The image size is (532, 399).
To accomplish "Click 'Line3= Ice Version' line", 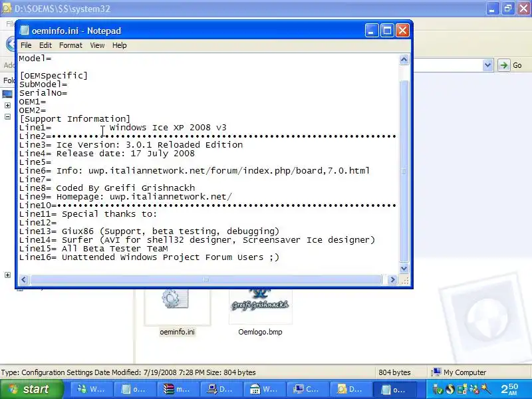I will (x=131, y=145).
